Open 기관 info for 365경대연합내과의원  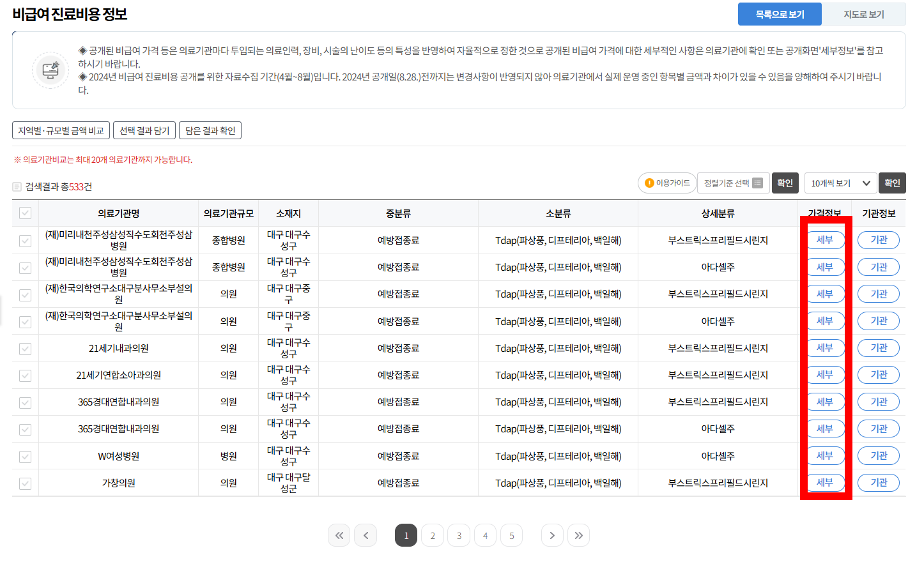click(878, 401)
